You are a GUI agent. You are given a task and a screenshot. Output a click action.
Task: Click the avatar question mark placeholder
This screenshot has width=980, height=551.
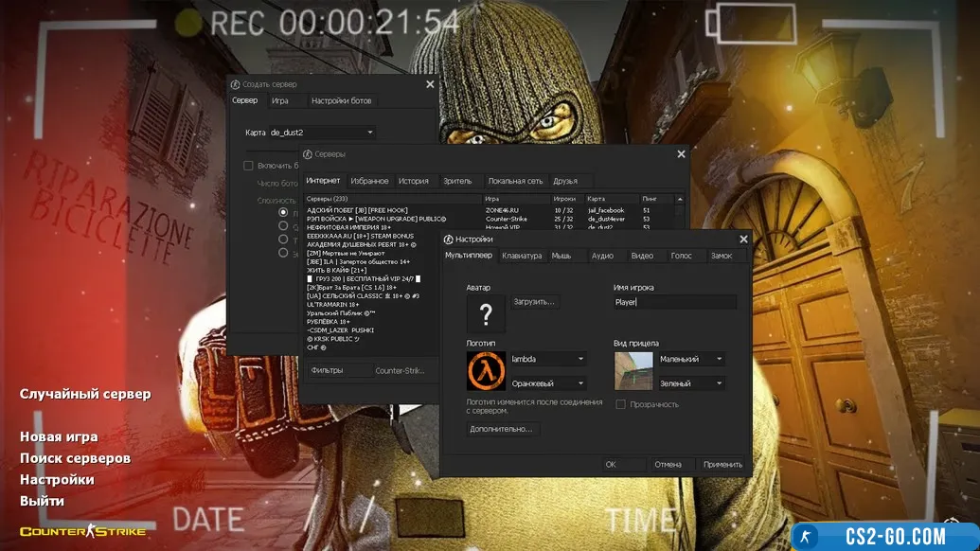pyautogui.click(x=486, y=313)
